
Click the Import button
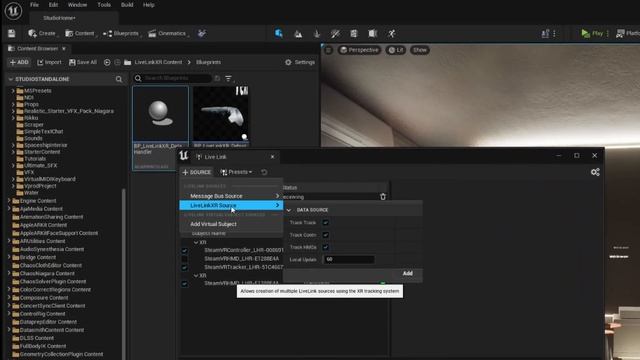pyautogui.click(x=49, y=62)
